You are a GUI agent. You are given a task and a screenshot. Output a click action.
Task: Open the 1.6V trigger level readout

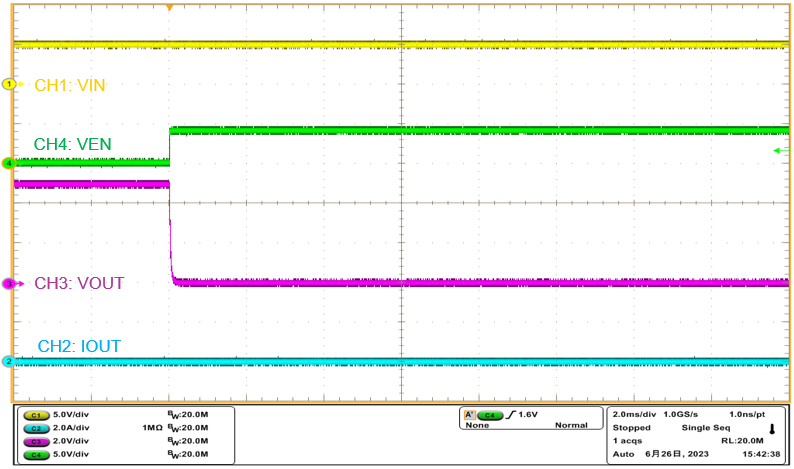pos(528,414)
